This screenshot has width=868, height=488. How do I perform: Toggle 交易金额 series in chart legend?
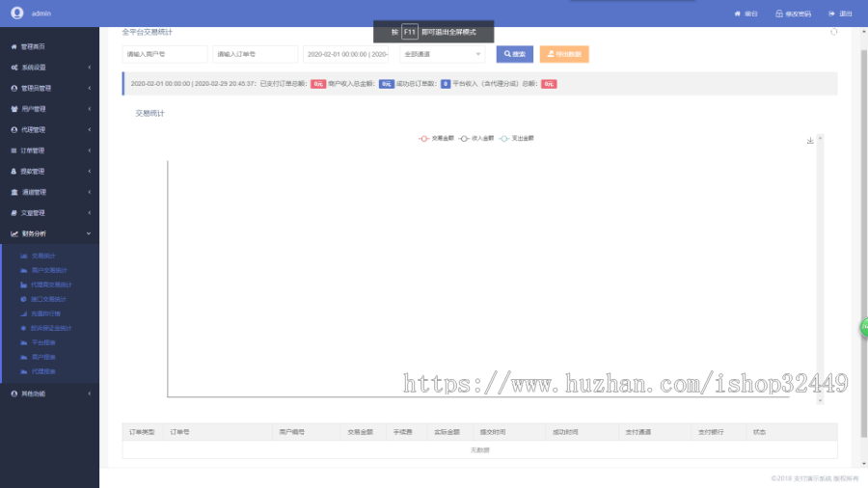tap(436, 138)
